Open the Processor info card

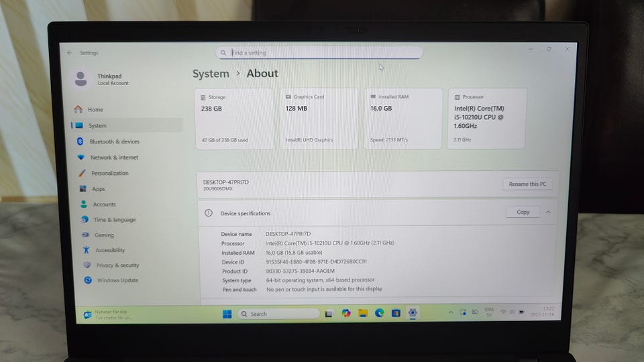coord(486,119)
